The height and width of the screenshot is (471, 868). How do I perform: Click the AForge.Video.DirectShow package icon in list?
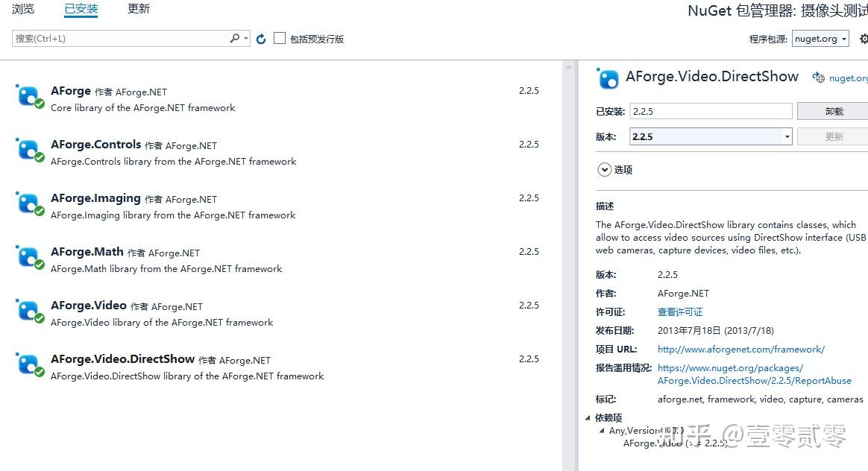[x=30, y=364]
